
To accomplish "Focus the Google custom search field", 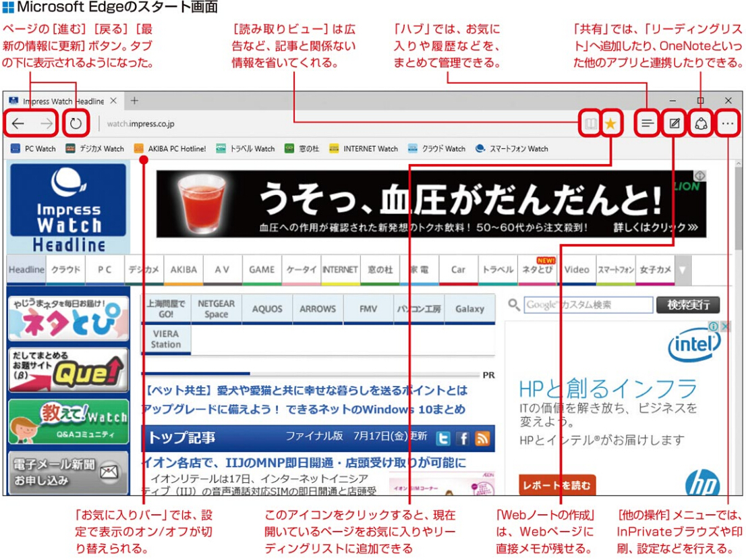I will click(x=589, y=304).
